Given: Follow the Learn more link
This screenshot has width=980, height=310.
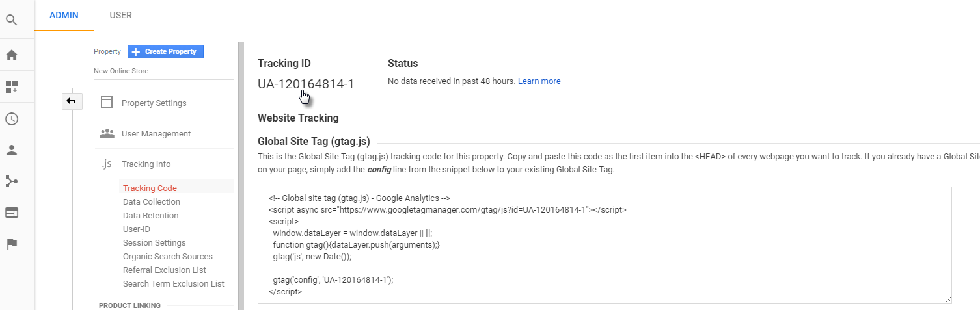Looking at the screenshot, I should [539, 81].
